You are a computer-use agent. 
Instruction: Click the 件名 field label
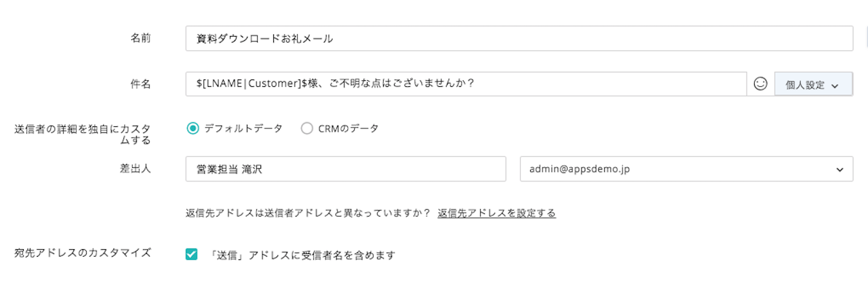pos(140,84)
